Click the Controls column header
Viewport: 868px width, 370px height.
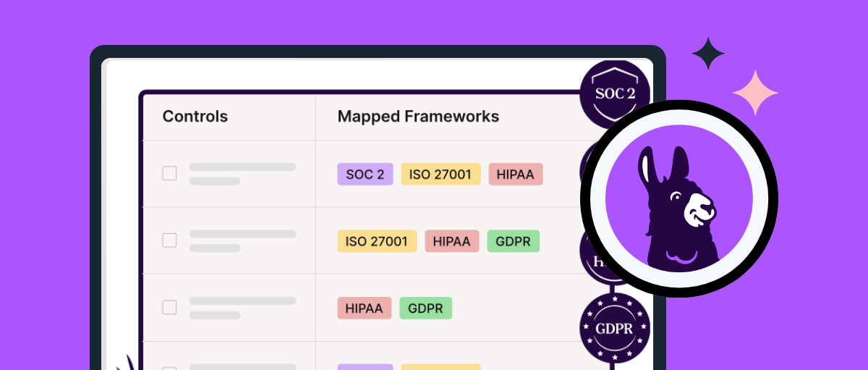(195, 117)
